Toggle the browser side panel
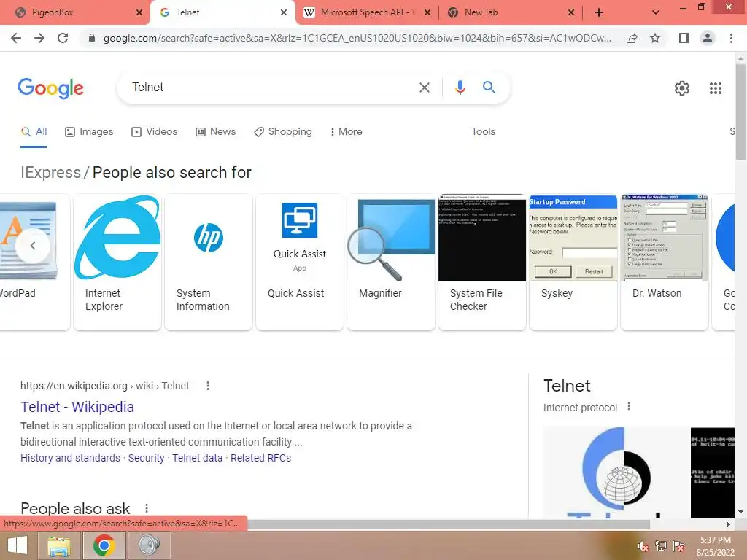Viewport: 747px width, 560px height. tap(684, 38)
